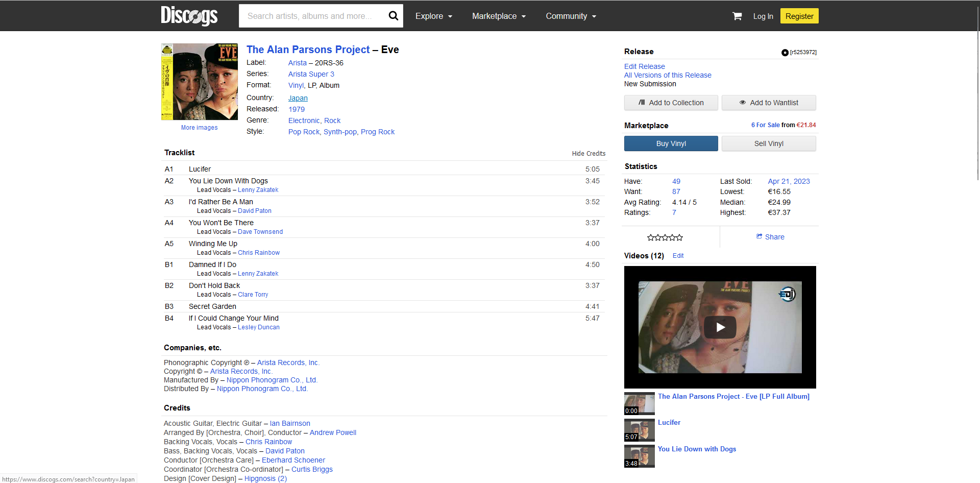The height and width of the screenshot is (483, 980).
Task: Expand the Community menu
Action: 571,16
